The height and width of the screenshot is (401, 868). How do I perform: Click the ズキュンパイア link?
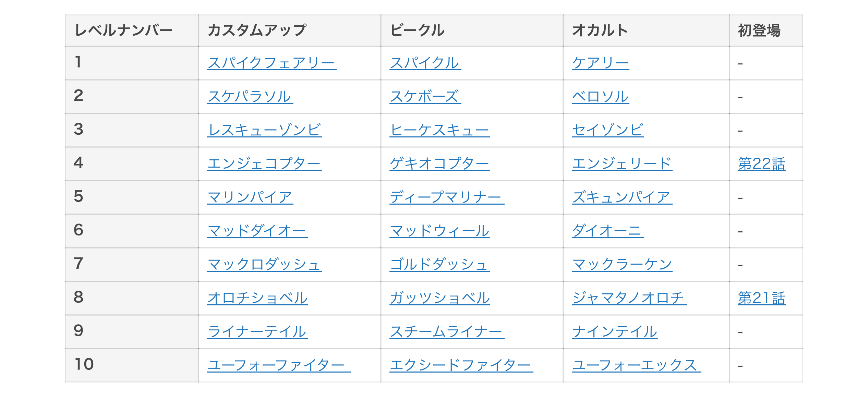pyautogui.click(x=622, y=197)
